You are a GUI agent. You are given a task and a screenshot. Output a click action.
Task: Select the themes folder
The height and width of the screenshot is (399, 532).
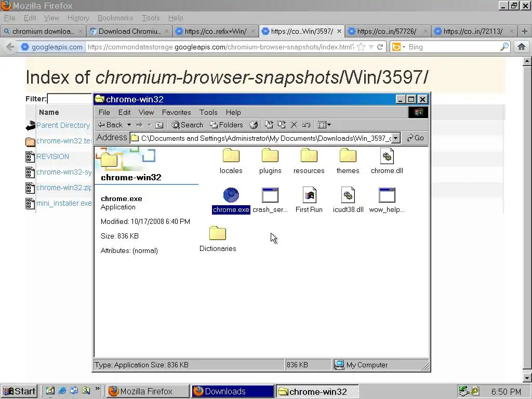348,161
